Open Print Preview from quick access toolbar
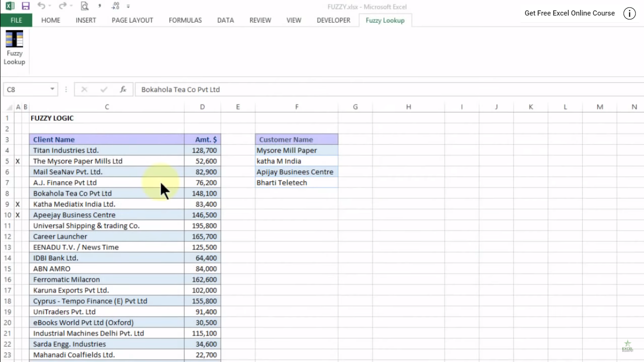644x362 pixels. coord(84,6)
